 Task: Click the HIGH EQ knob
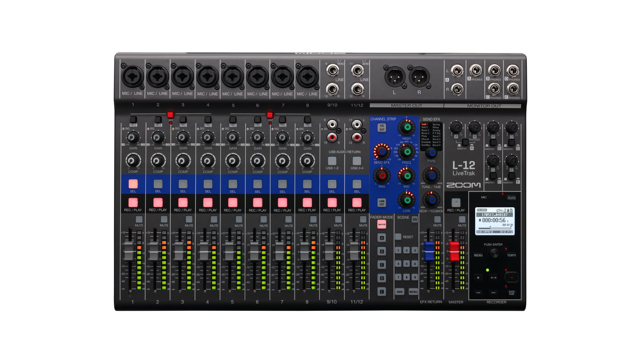pos(407,127)
